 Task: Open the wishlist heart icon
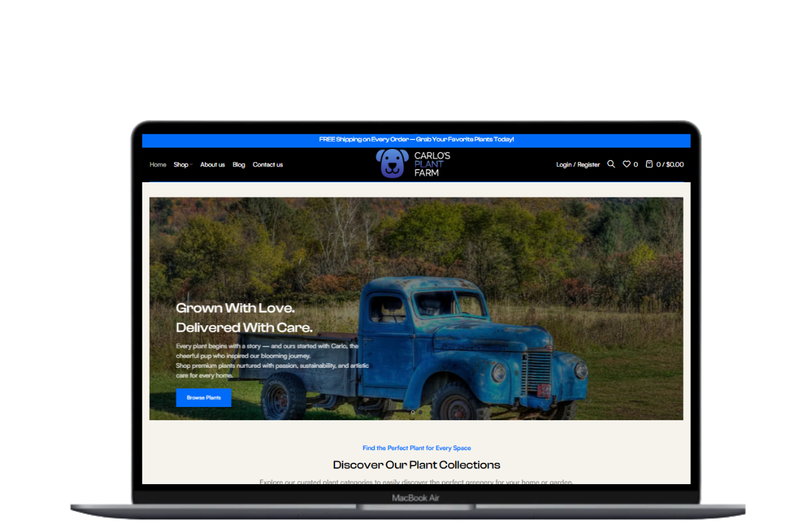tap(626, 164)
